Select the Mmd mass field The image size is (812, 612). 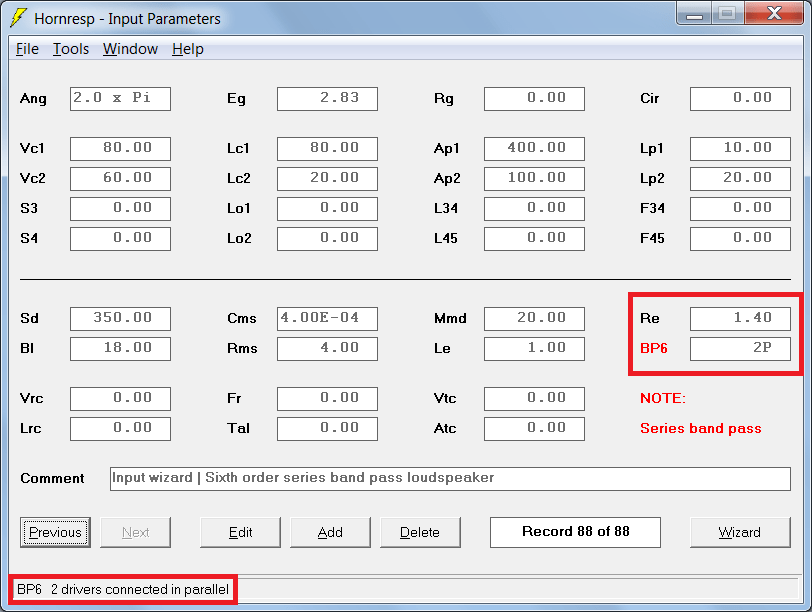[534, 318]
